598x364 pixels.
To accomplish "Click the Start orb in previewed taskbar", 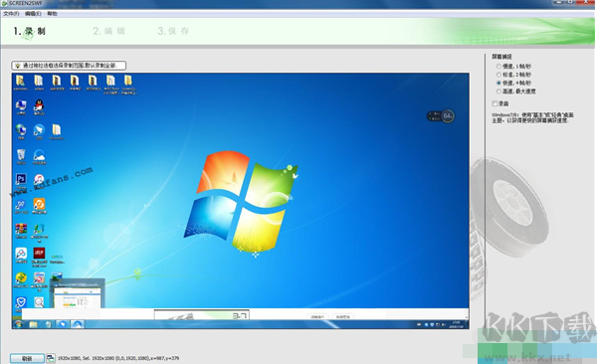I will tap(18, 324).
